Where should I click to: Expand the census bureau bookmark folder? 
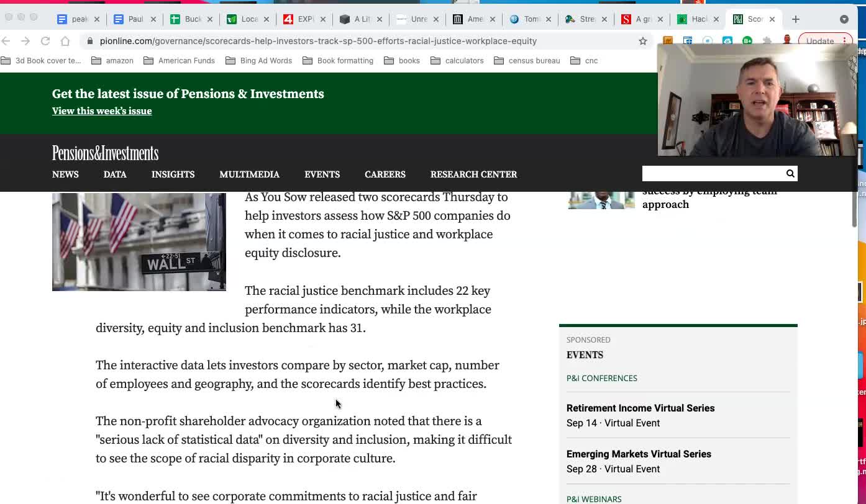coord(527,61)
